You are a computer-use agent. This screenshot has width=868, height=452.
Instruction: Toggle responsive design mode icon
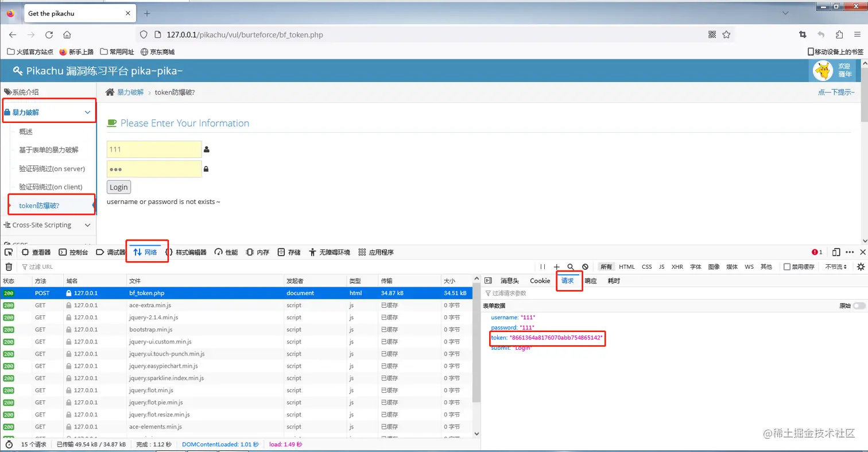click(x=836, y=252)
